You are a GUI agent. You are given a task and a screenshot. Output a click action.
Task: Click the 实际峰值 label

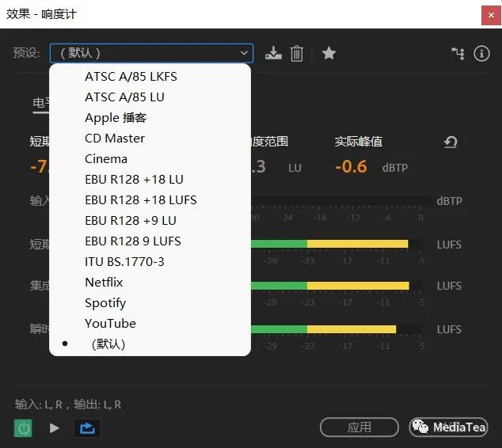358,141
